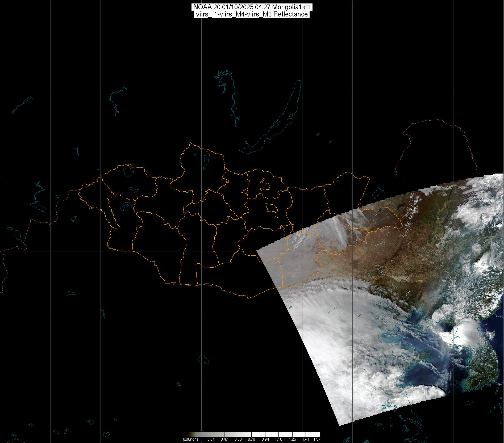Pick the 1.10 mark on the colorbar
Image resolution: width=504 pixels, height=443 pixels.
tap(279, 439)
